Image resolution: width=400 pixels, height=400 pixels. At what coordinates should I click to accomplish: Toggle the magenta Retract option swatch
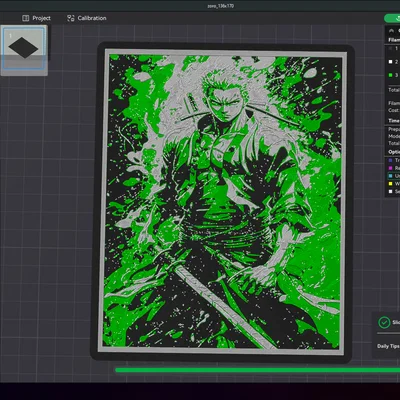pos(390,168)
